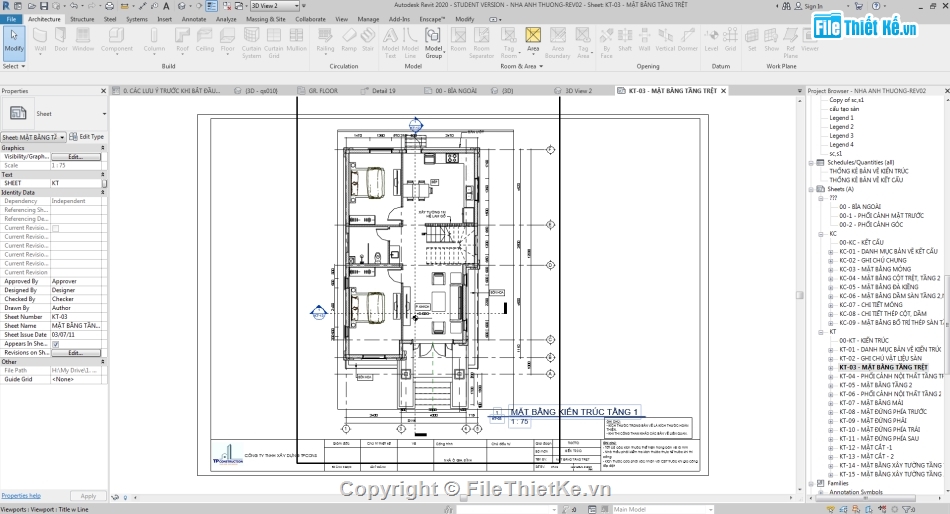The image size is (950, 514).
Task: Switch to the Structure ribbon tab
Action: click(82, 19)
